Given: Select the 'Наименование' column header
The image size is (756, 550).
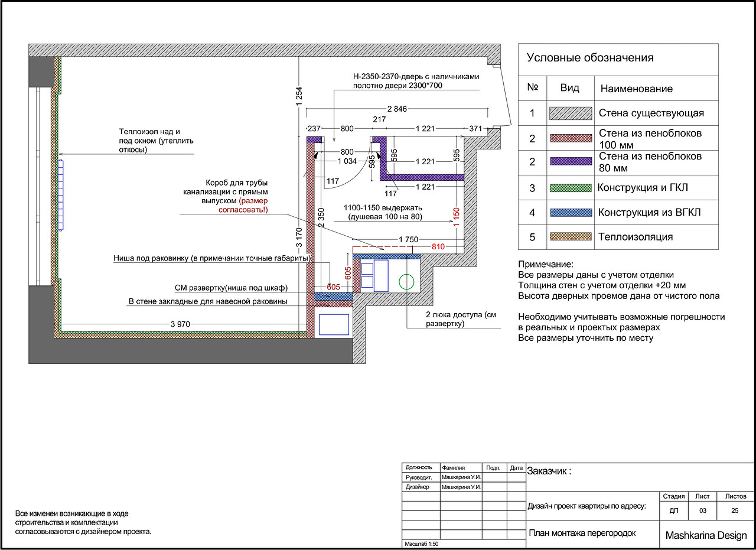Looking at the screenshot, I should pyautogui.click(x=636, y=89).
